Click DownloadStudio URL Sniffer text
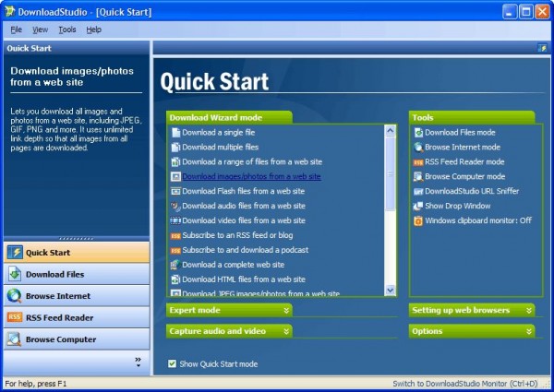The image size is (554, 392). pyautogui.click(x=472, y=191)
